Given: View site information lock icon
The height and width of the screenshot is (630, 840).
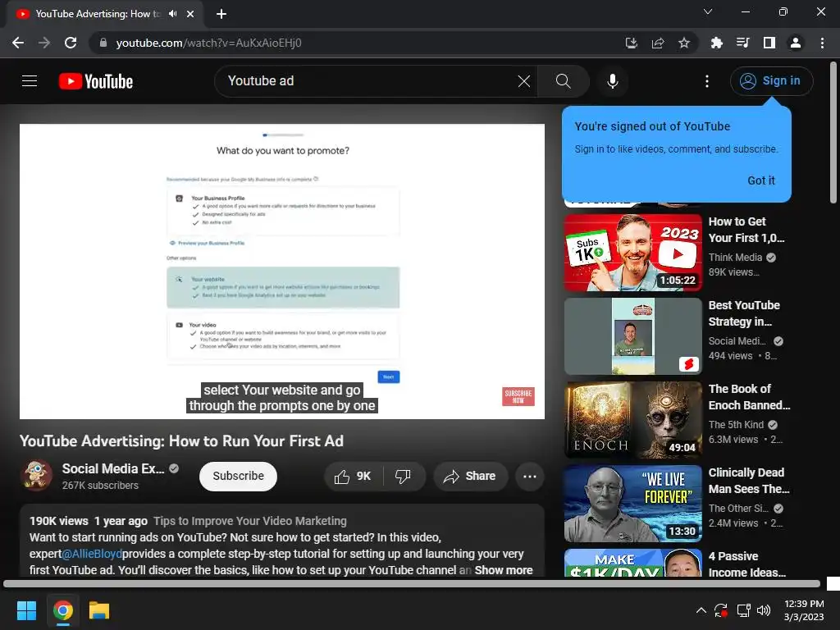Looking at the screenshot, I should [x=103, y=43].
